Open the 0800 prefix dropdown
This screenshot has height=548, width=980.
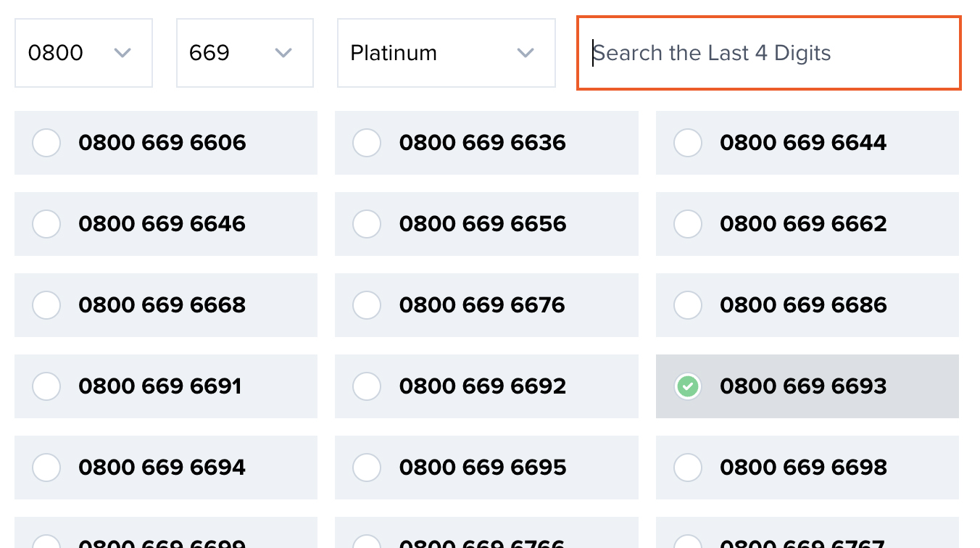[83, 52]
